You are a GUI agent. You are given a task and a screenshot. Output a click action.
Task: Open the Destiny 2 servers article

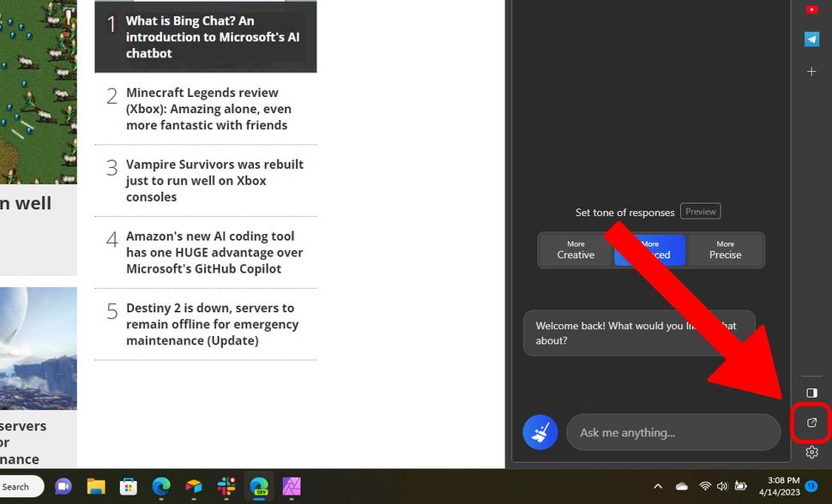(213, 324)
